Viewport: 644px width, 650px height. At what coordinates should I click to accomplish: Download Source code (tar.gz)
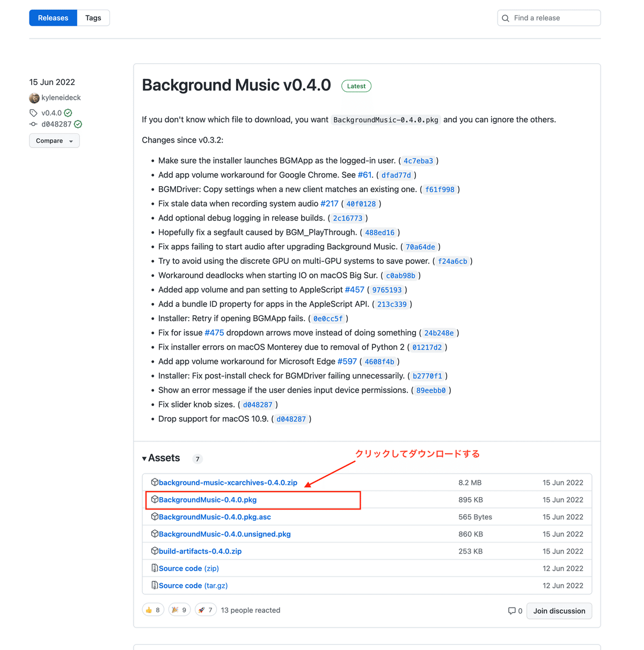pyautogui.click(x=193, y=586)
